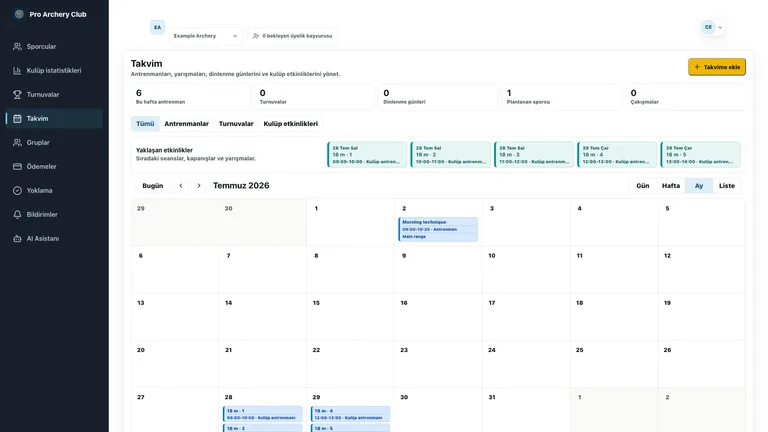Switch to the Antrenmanlar filter tab

(x=187, y=124)
